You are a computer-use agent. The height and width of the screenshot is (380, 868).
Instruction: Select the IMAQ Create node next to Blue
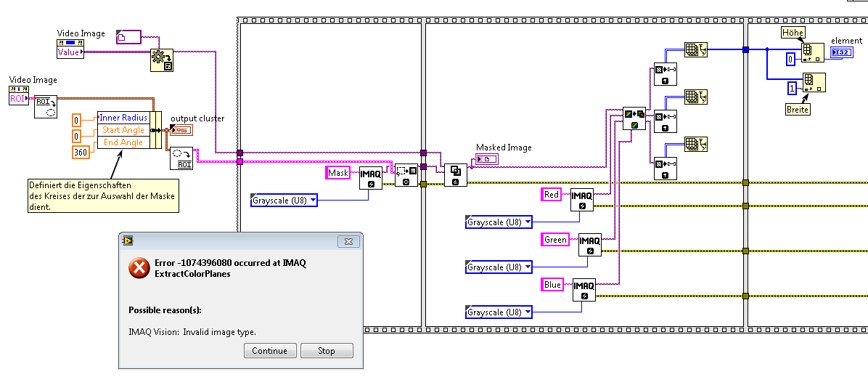click(584, 290)
